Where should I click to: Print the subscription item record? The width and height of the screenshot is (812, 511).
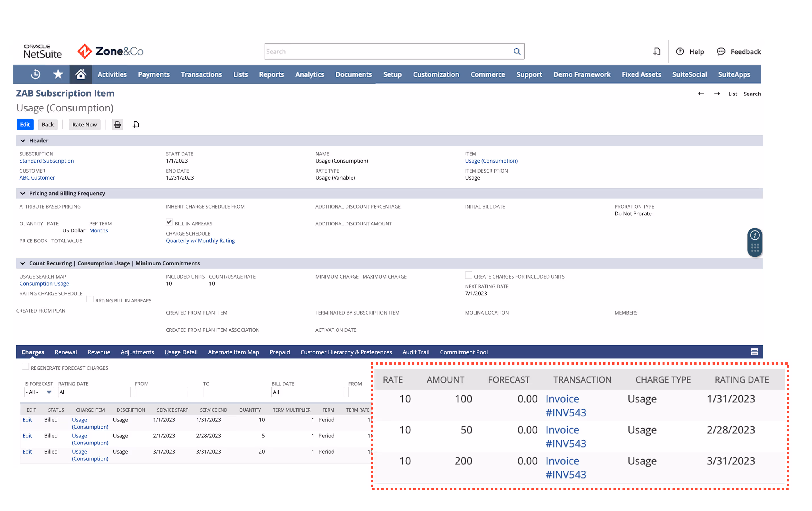[x=117, y=124]
